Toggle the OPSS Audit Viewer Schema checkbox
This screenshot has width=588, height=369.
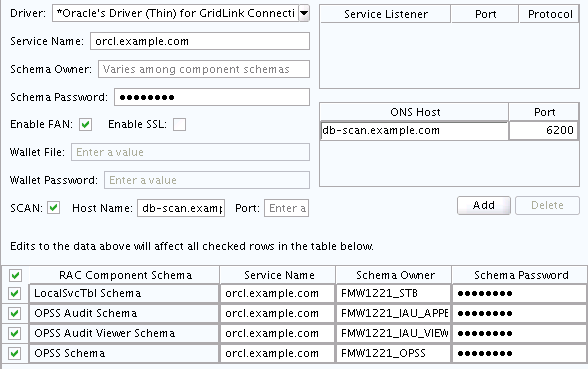pos(15,333)
